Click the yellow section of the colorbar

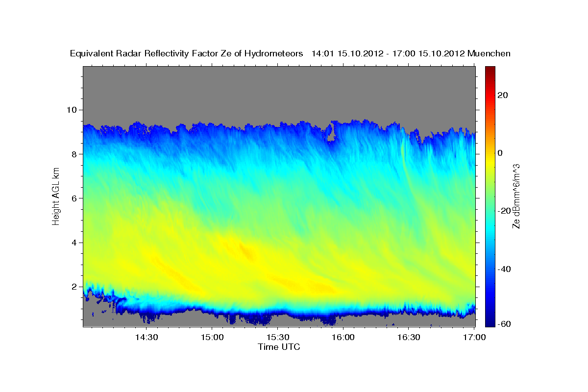pos(490,162)
